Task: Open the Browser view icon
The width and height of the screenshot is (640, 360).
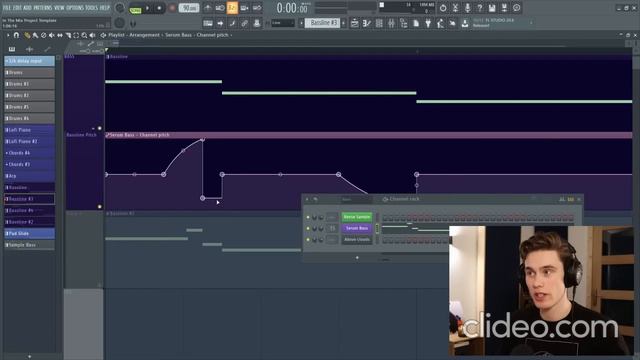Action: coord(404,23)
